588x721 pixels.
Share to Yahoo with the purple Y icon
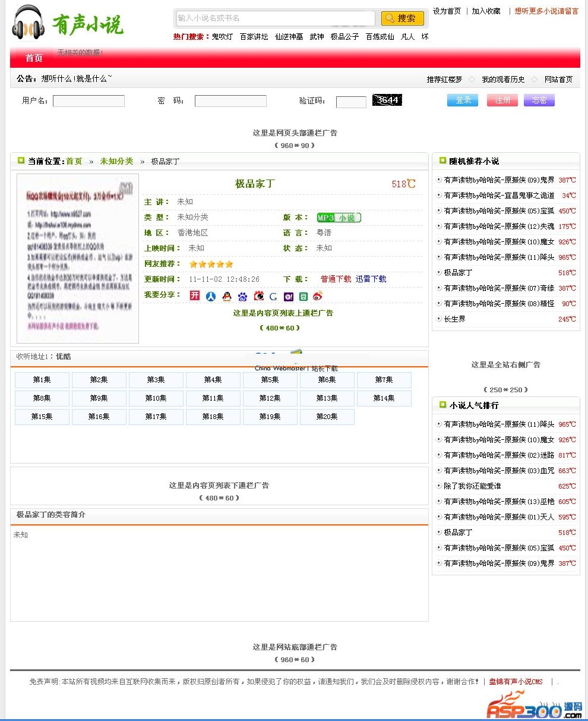[x=289, y=297]
